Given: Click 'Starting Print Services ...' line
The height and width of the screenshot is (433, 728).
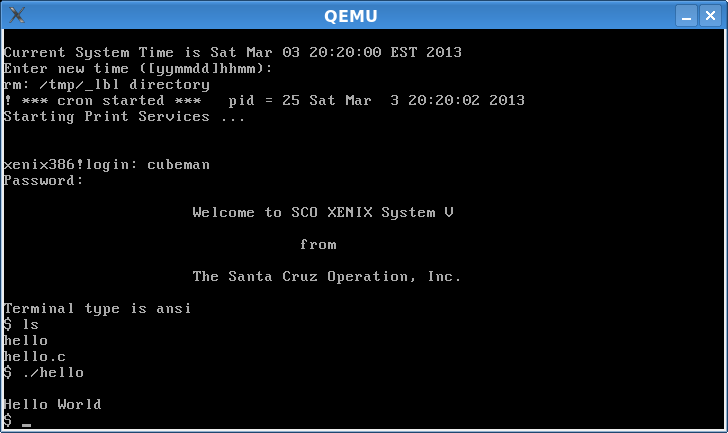Looking at the screenshot, I should click(124, 116).
